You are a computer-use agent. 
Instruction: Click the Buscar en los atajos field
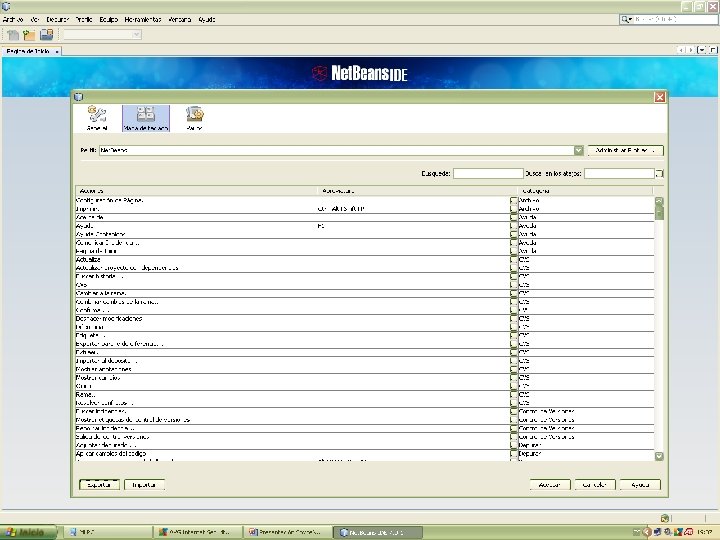point(619,173)
